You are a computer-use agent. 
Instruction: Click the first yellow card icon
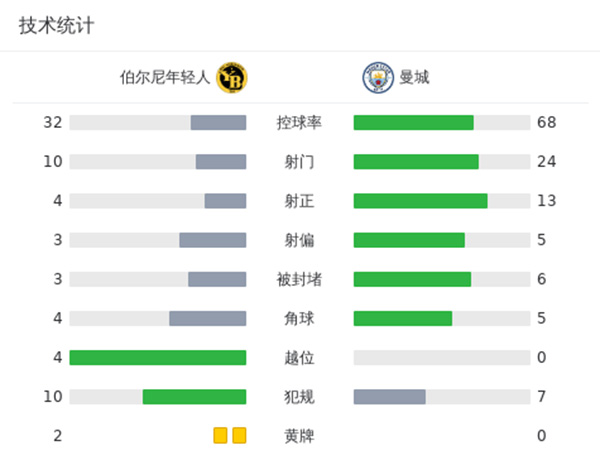pos(220,436)
